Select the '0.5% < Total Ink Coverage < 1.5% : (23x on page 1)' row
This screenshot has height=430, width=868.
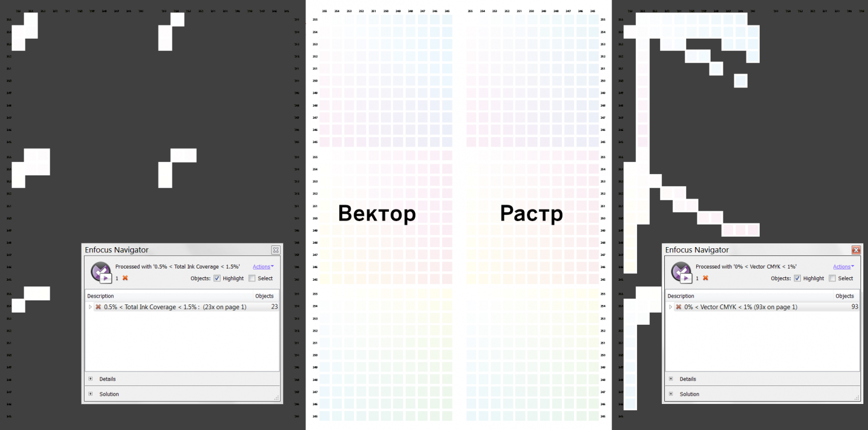click(x=182, y=307)
